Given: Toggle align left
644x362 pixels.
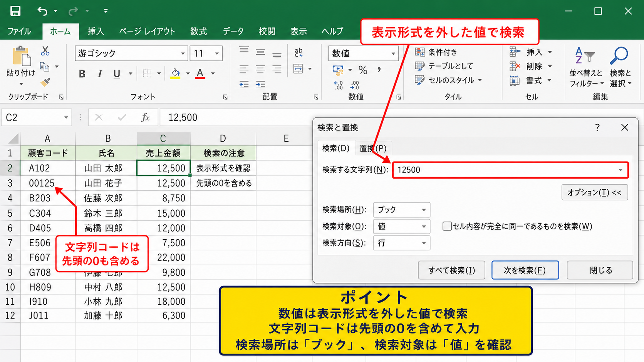Looking at the screenshot, I should pos(244,69).
